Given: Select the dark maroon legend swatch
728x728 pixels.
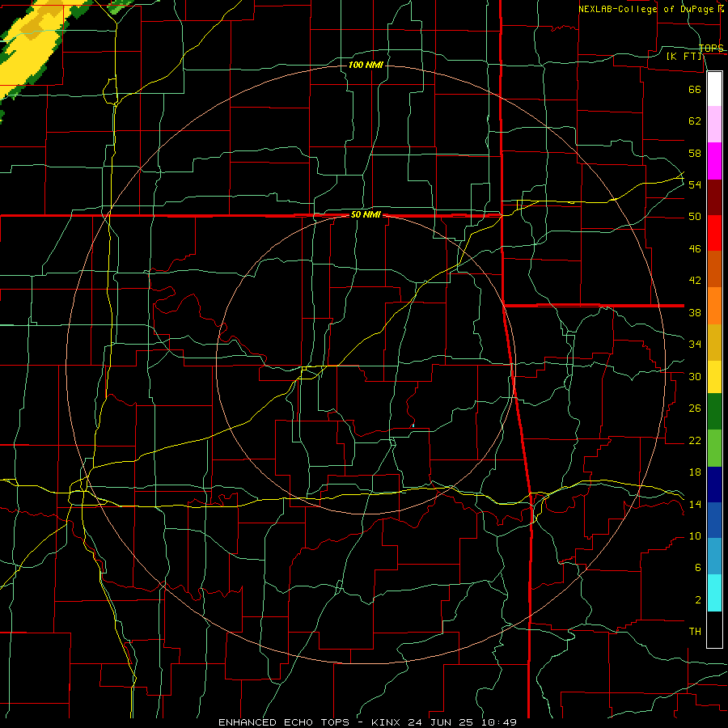Looking at the screenshot, I should (x=714, y=197).
